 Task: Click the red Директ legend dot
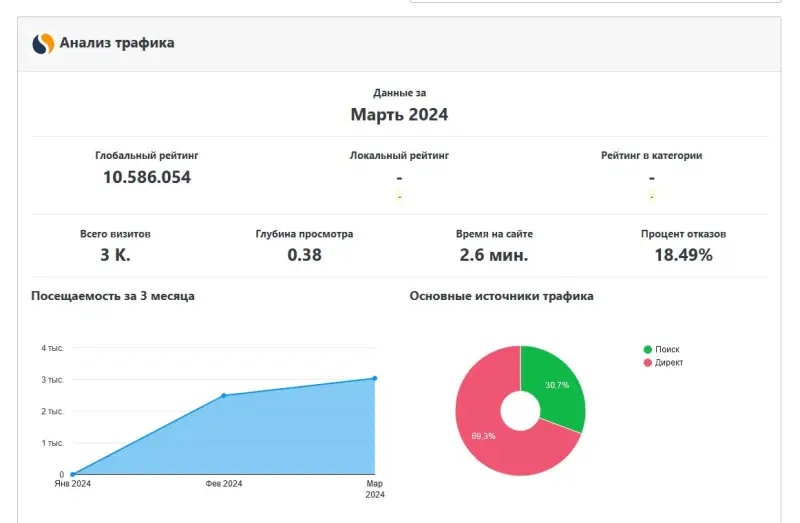pyautogui.click(x=648, y=362)
